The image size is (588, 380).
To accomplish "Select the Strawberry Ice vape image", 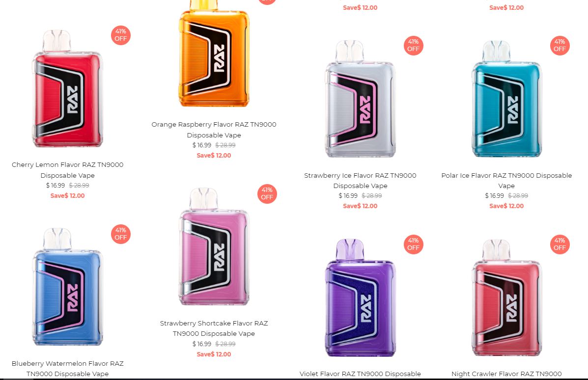I will pos(361,99).
